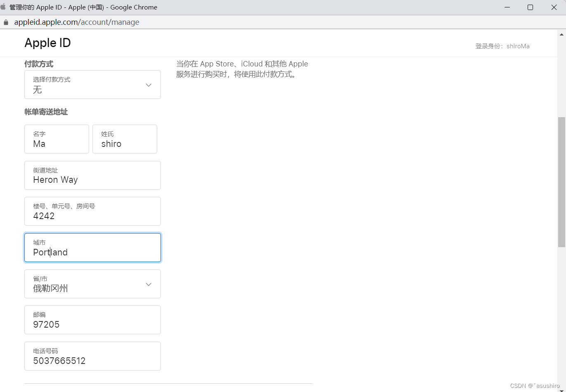Close the Chrome window
This screenshot has height=392, width=566.
[554, 7]
